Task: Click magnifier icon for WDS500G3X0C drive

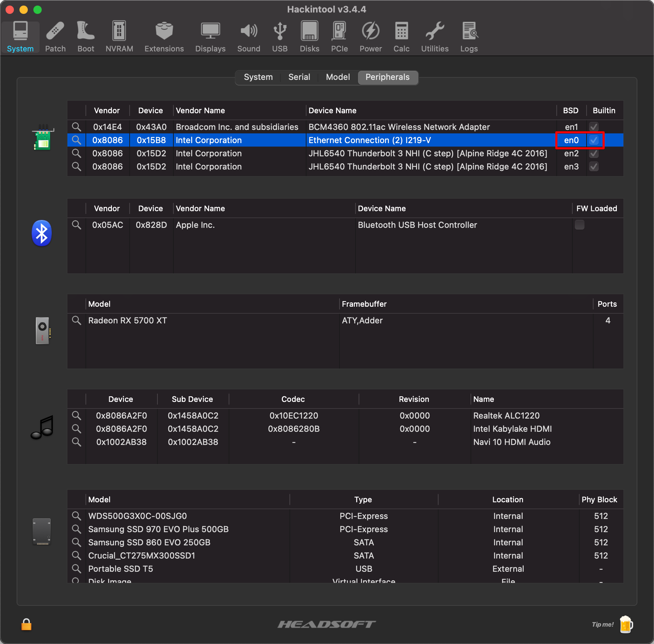Action: [76, 516]
